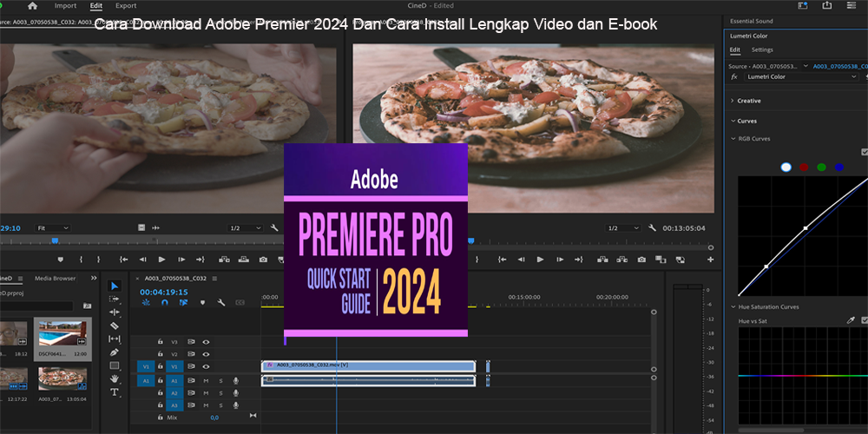Open the Workspaces icon in top bar
868x434 pixels.
coord(803,5)
